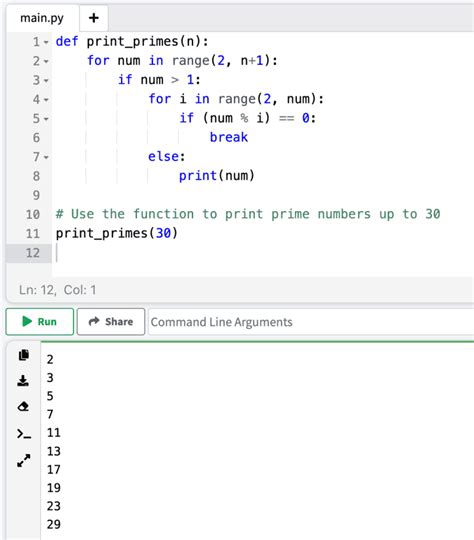Add a new file tab with plus
Image resolution: width=474 pixels, height=540 pixels.
pos(94,18)
